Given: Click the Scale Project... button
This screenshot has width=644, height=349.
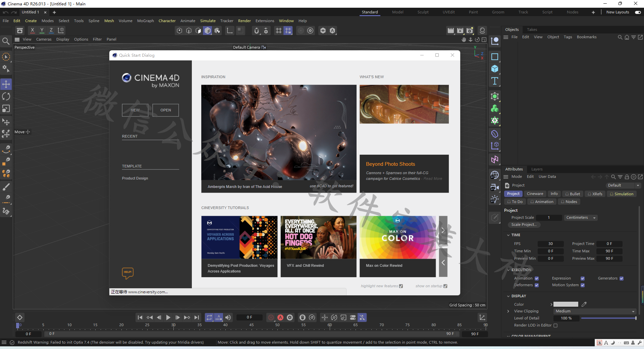Looking at the screenshot, I should (524, 225).
